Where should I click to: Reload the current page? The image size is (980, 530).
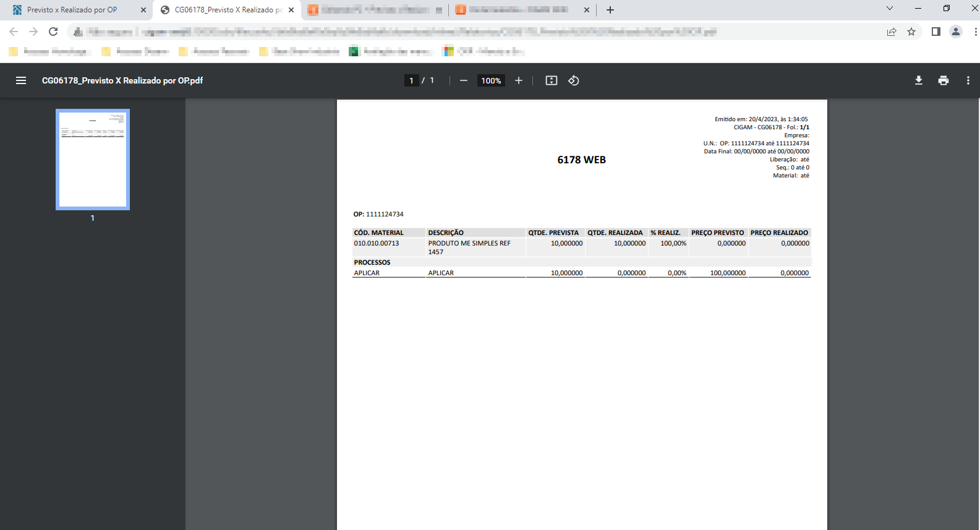53,32
